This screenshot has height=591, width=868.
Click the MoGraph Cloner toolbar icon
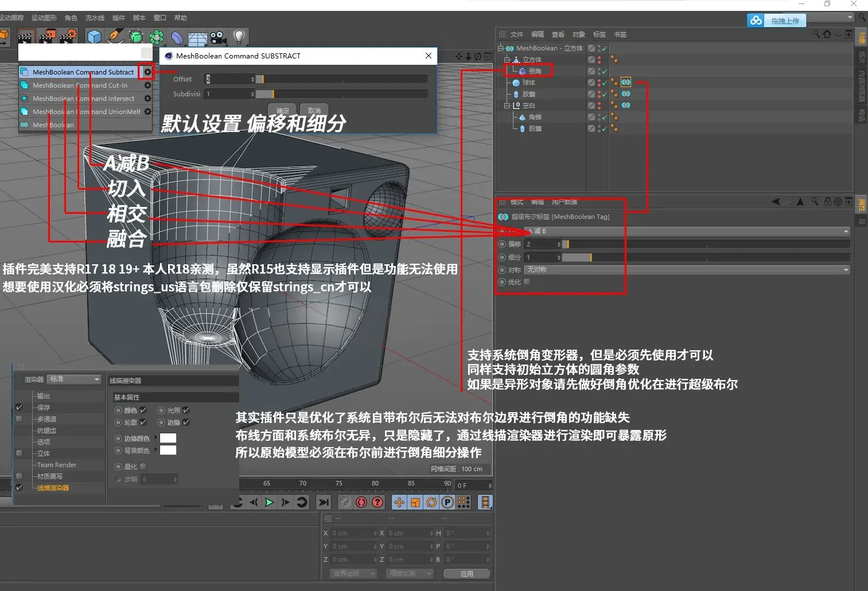point(157,37)
